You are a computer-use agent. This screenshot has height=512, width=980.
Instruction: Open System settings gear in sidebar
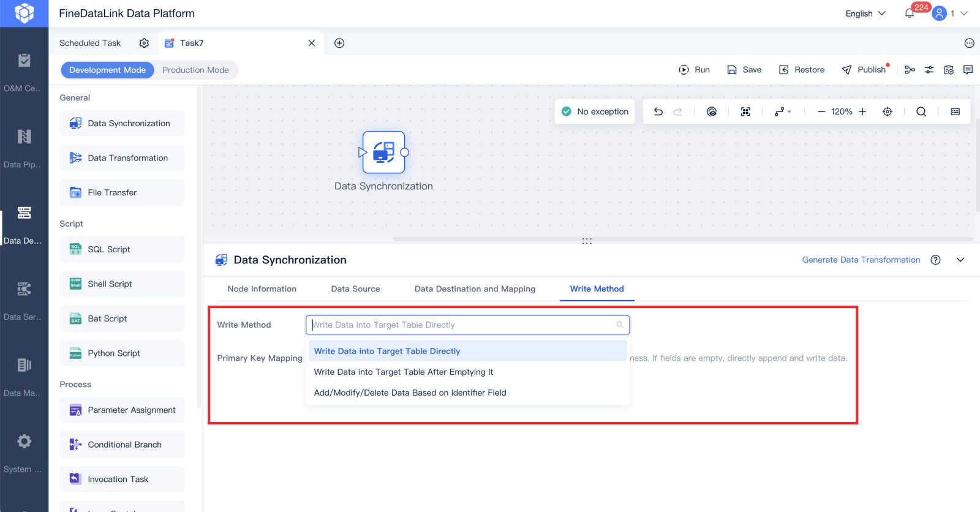pyautogui.click(x=24, y=442)
